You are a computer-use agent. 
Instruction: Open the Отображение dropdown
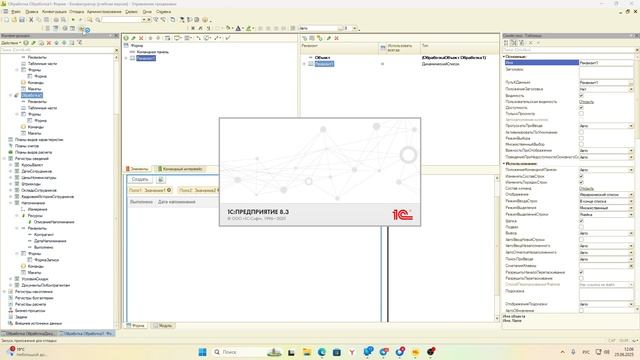pos(631,195)
